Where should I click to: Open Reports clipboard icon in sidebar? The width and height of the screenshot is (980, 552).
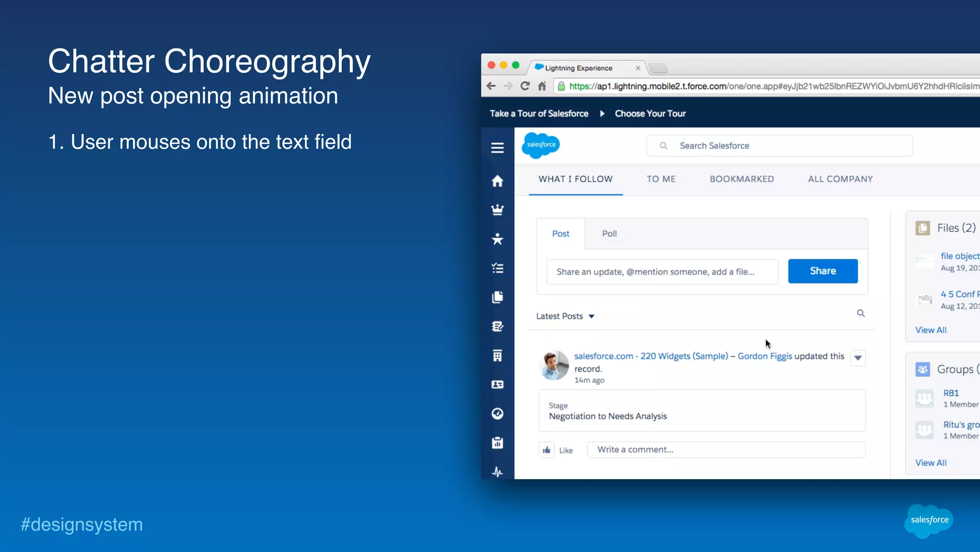[497, 443]
